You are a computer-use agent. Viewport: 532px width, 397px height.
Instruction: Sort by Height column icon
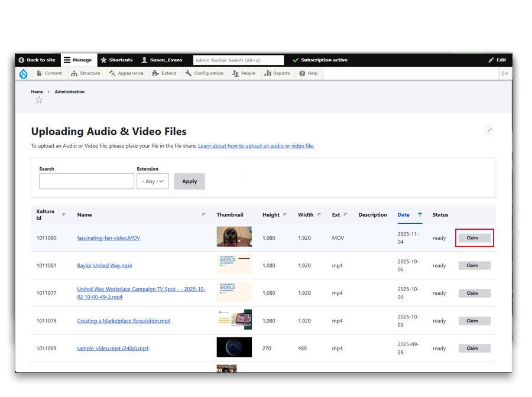click(285, 214)
